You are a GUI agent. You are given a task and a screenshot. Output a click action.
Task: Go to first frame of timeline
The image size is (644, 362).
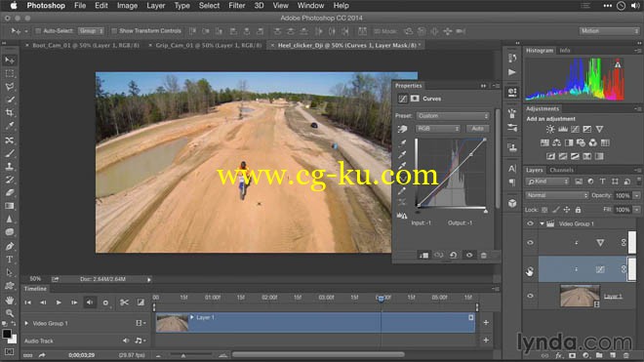(28, 302)
